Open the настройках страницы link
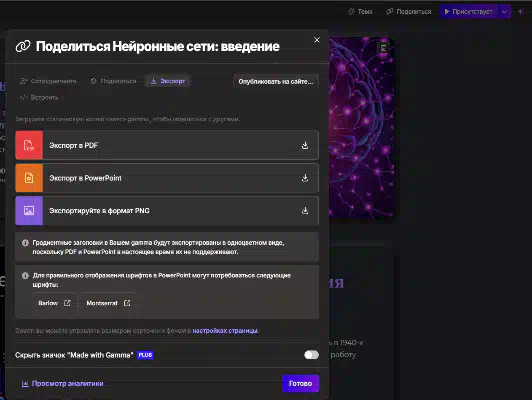The image size is (532, 400). [x=225, y=330]
